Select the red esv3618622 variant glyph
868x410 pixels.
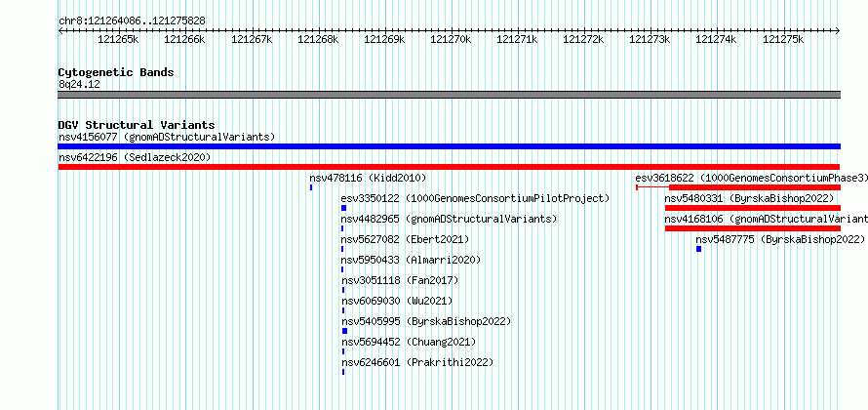click(738, 187)
